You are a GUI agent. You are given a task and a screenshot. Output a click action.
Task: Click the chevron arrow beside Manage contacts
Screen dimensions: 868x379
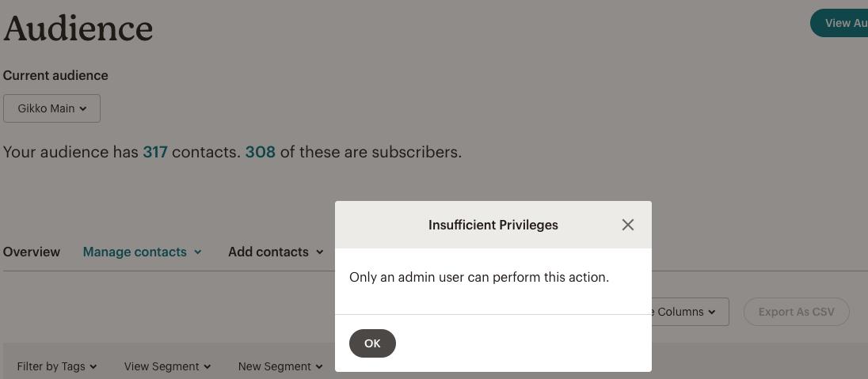[x=198, y=252]
